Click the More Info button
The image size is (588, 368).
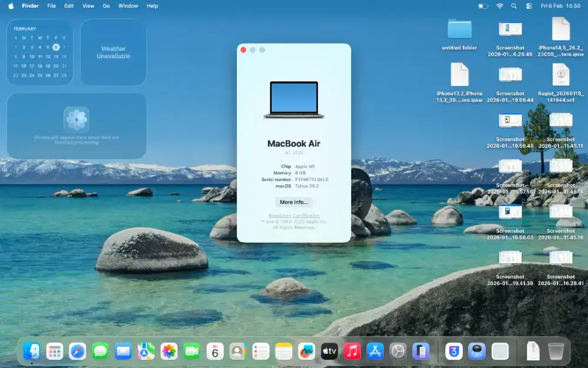pos(293,202)
